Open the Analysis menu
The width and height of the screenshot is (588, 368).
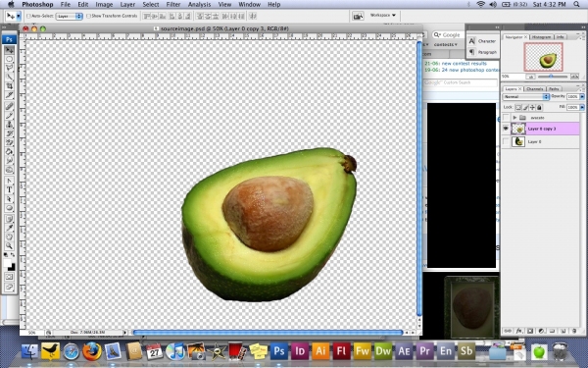click(199, 5)
